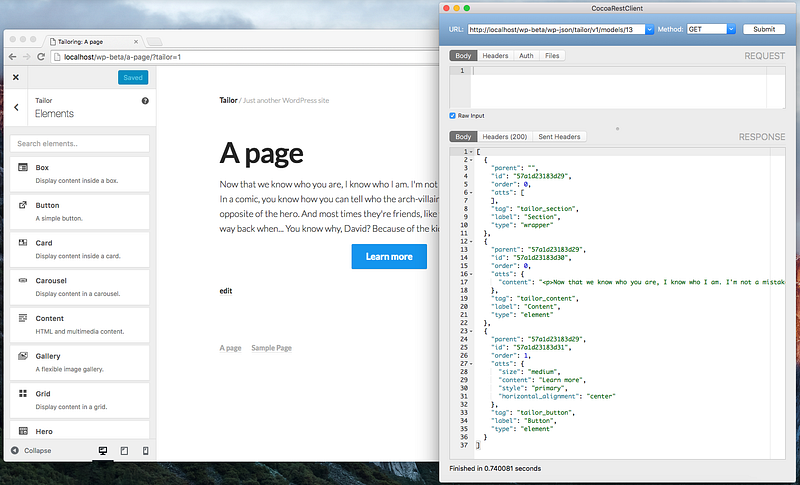Collapse the atts object at line 27
The width and height of the screenshot is (800, 485).
(x=471, y=364)
